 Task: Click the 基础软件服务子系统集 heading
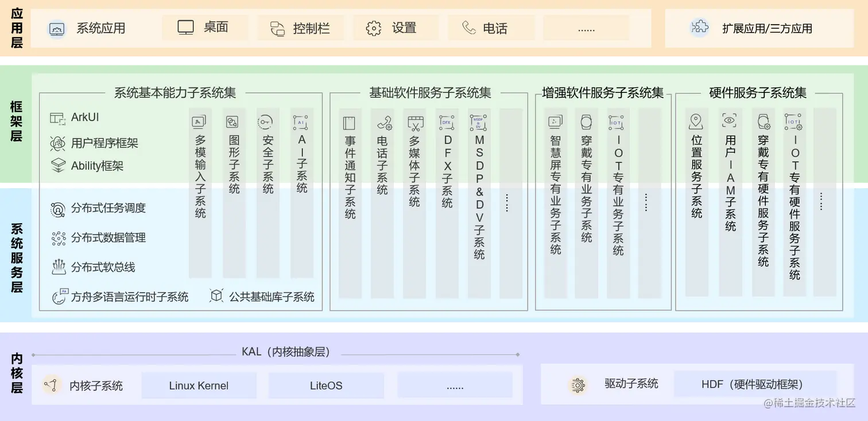coord(430,92)
